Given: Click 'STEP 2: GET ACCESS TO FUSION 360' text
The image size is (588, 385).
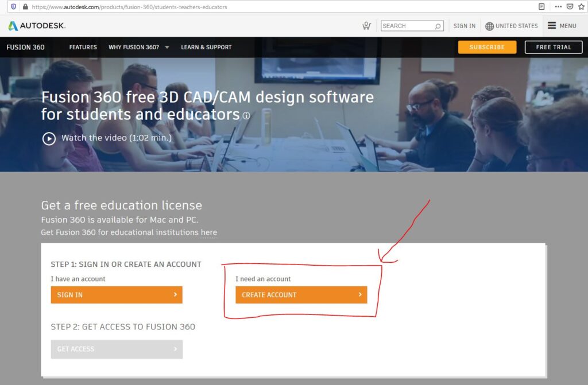Looking at the screenshot, I should point(123,327).
